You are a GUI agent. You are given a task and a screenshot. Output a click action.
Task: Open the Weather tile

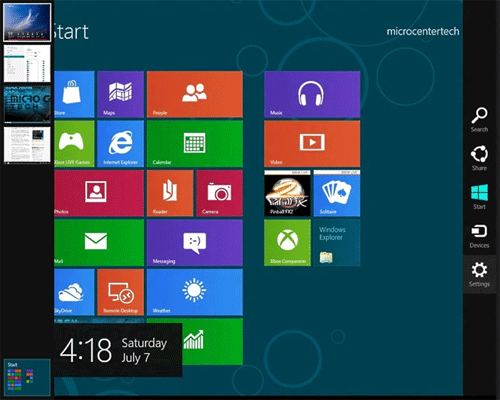click(x=195, y=292)
